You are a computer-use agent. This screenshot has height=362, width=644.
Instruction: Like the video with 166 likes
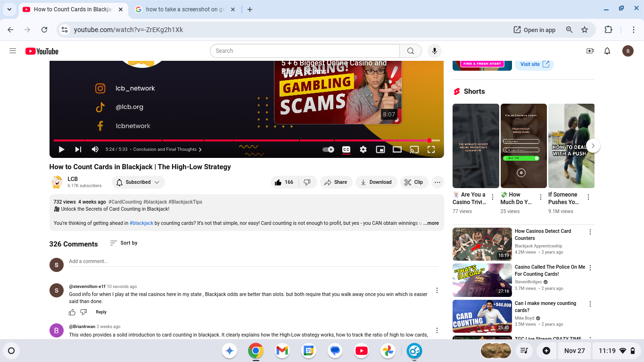click(x=284, y=182)
